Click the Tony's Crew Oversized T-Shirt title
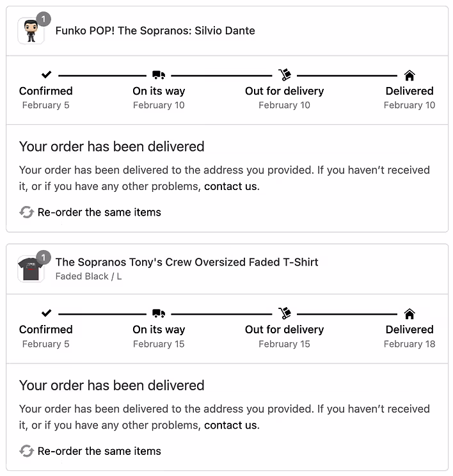The height and width of the screenshot is (476, 453). click(x=187, y=262)
